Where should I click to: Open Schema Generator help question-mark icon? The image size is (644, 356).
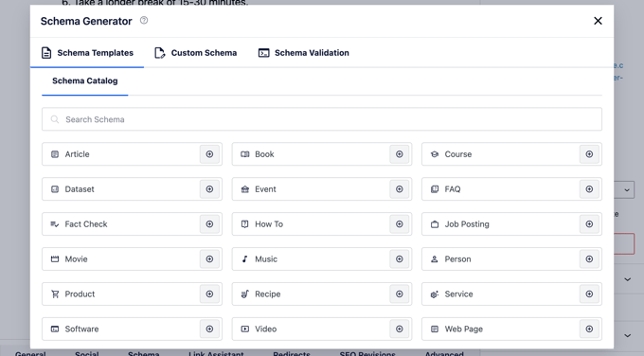click(144, 21)
